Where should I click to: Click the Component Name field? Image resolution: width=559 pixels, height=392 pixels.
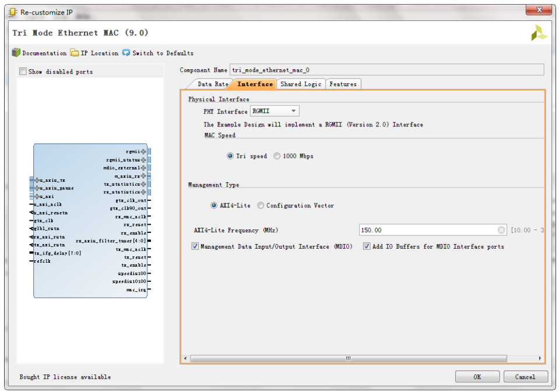point(387,70)
